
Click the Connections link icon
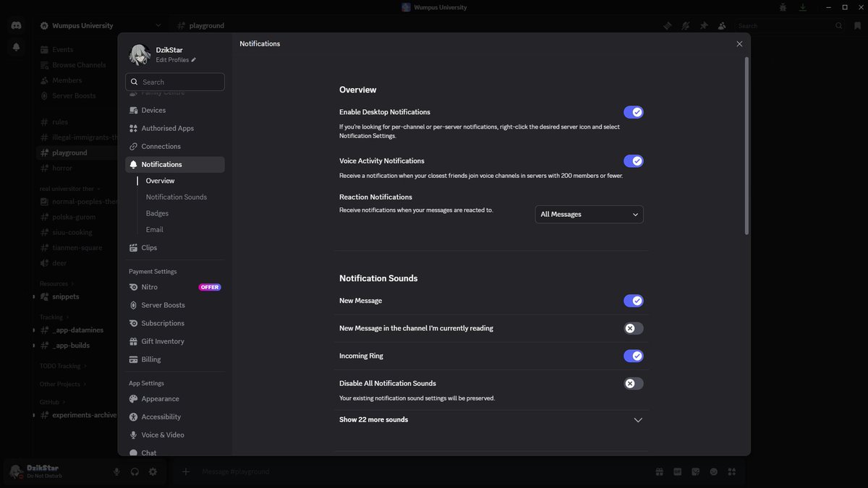(x=134, y=146)
